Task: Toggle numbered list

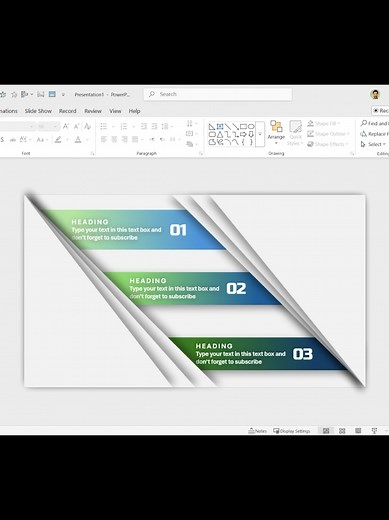Action: [124, 126]
